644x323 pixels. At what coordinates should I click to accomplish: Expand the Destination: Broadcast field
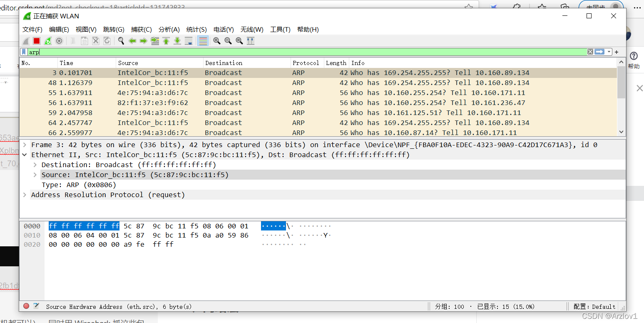tap(35, 165)
